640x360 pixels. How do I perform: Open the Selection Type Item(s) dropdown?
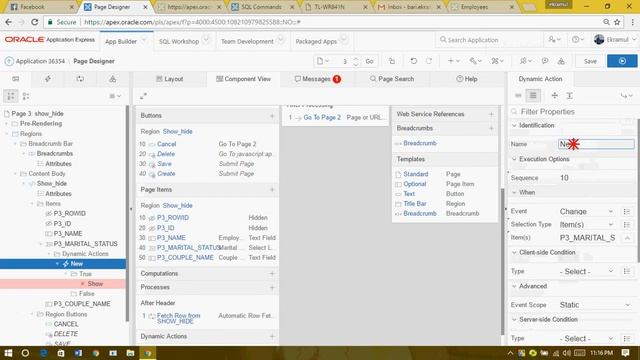coord(587,224)
